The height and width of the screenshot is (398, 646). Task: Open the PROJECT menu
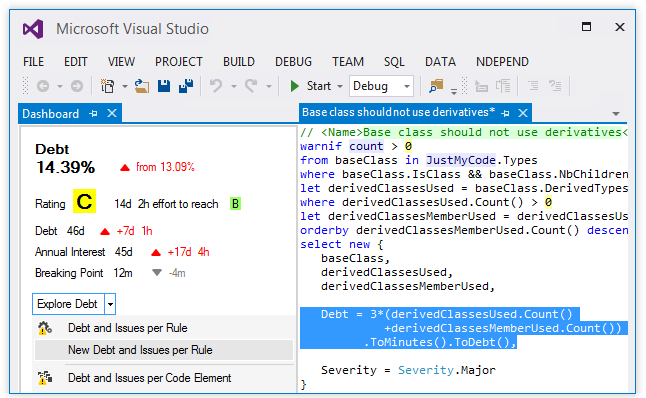coord(179,62)
